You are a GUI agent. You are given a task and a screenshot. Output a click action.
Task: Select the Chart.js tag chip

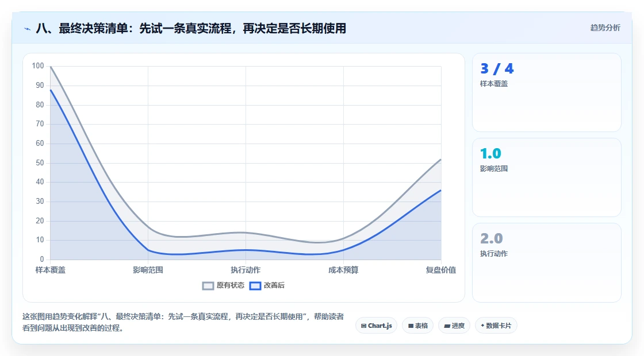point(376,326)
